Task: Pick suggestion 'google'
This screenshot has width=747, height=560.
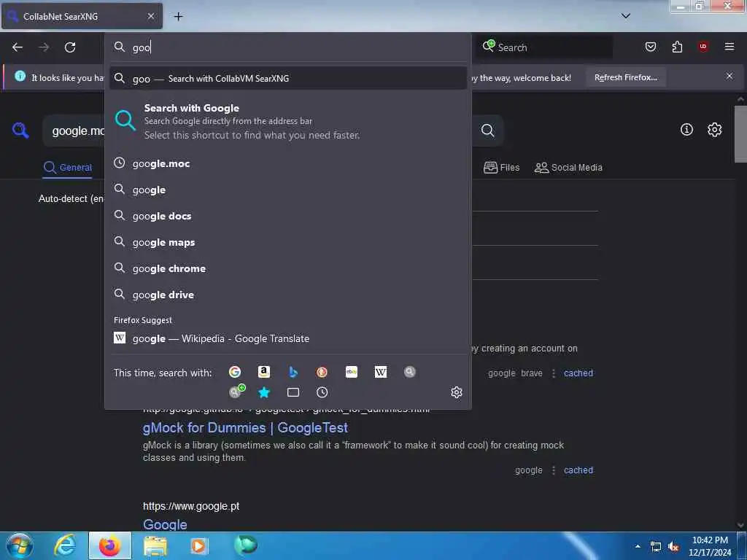Action: tap(287, 190)
